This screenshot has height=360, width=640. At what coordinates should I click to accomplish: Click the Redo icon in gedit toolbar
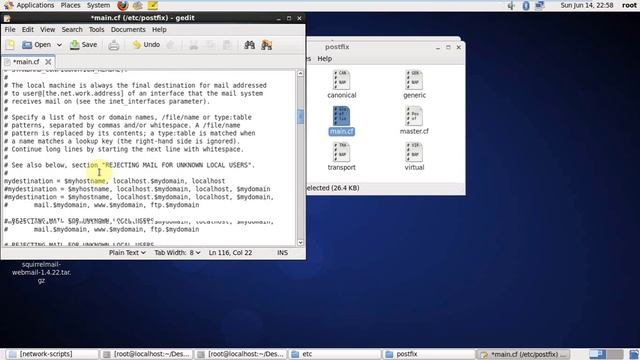pyautogui.click(x=171, y=45)
